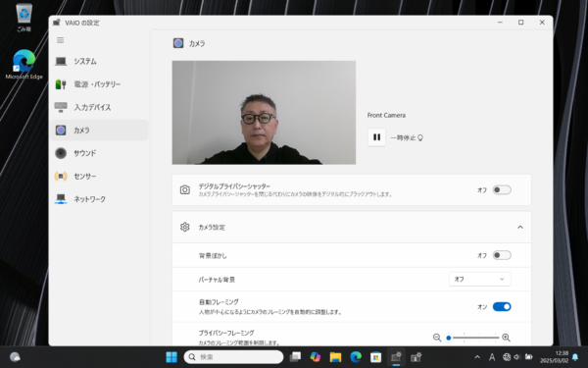Pause the camera preview
The height and width of the screenshot is (368, 588).
point(376,137)
